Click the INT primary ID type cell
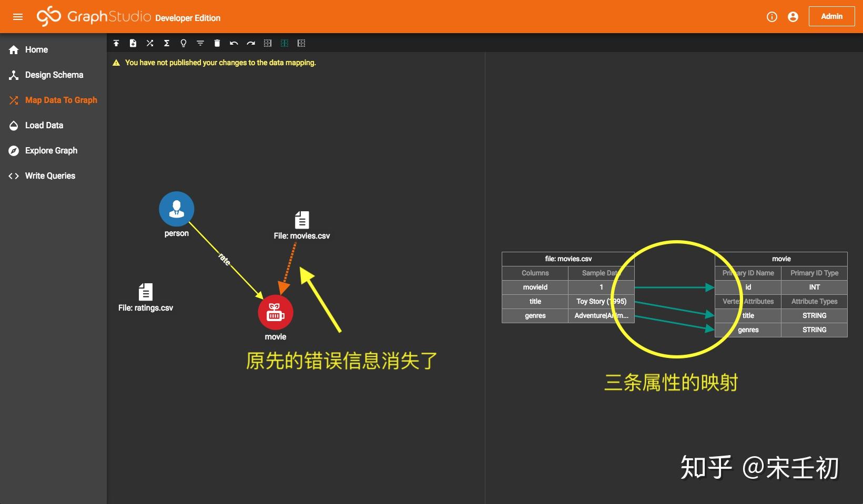The height and width of the screenshot is (504, 863). (x=814, y=287)
